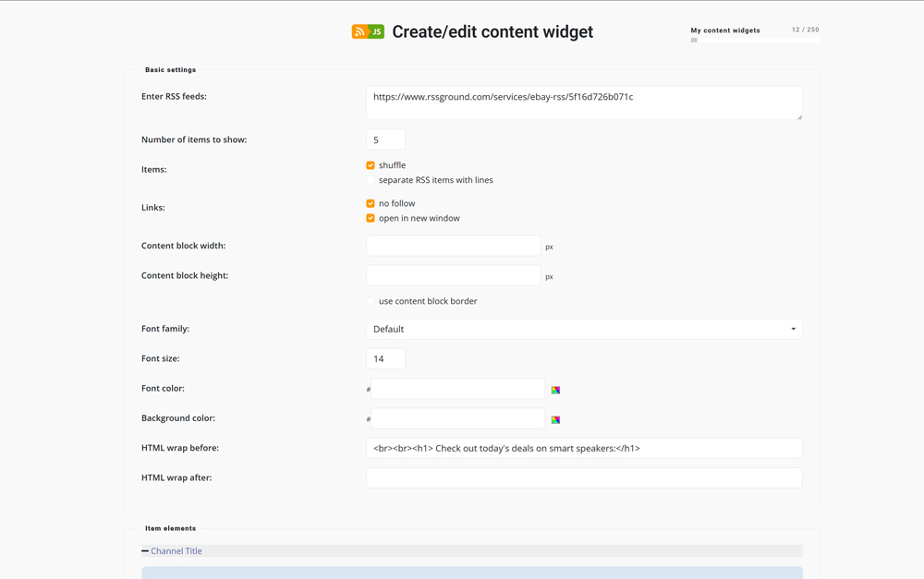Click the HTML wrap before field

point(584,448)
